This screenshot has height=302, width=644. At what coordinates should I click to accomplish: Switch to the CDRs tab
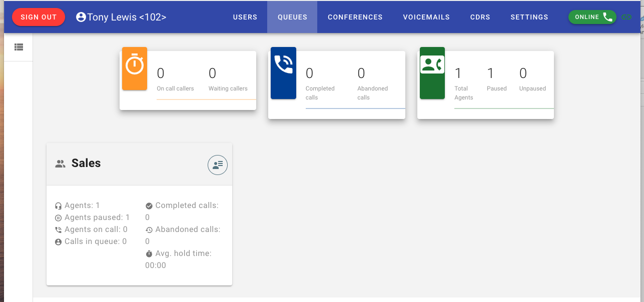coord(480,17)
